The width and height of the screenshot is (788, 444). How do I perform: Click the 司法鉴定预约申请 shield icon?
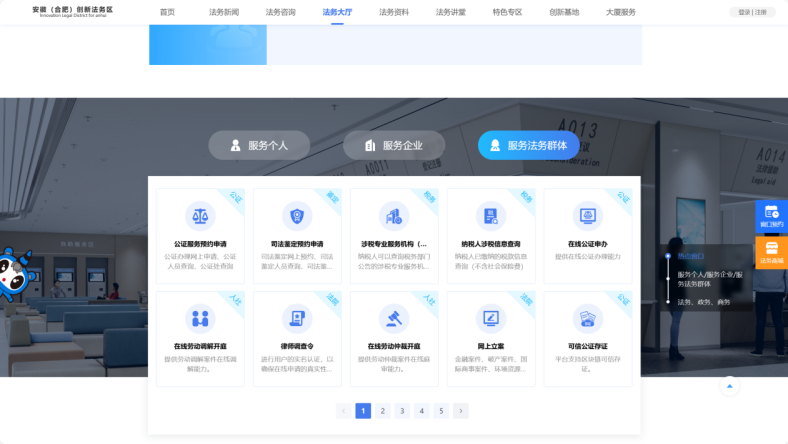(297, 216)
